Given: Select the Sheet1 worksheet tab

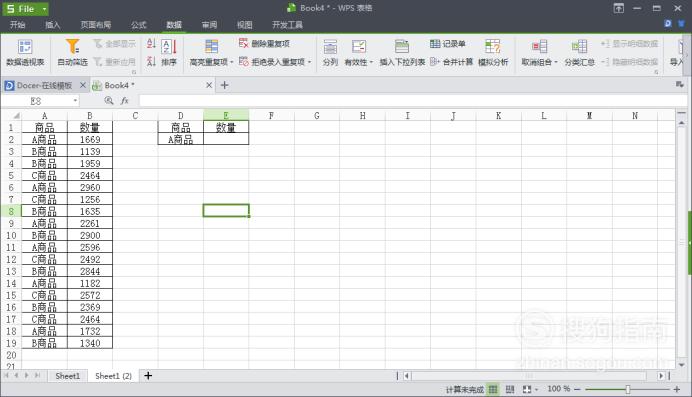Looking at the screenshot, I should pyautogui.click(x=68, y=376).
